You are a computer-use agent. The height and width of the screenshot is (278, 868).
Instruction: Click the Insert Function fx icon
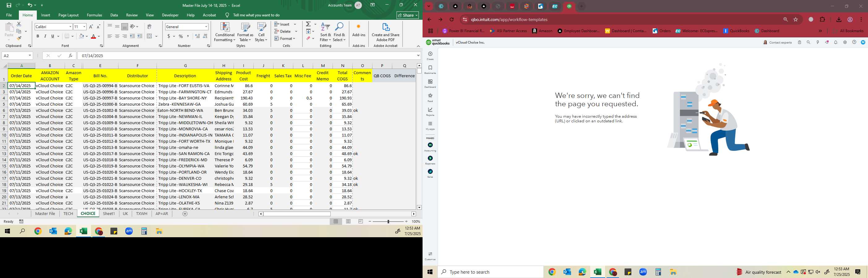pyautogui.click(x=71, y=56)
